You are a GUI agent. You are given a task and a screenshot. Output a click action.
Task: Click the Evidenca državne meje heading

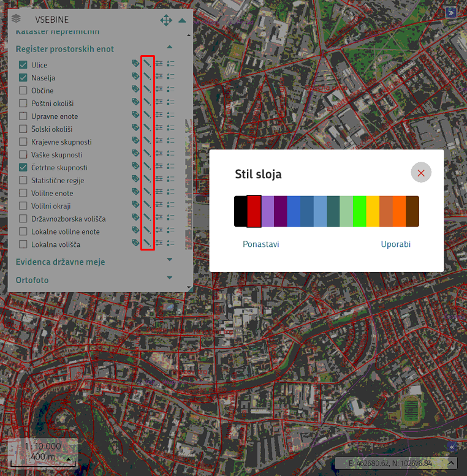[61, 262]
